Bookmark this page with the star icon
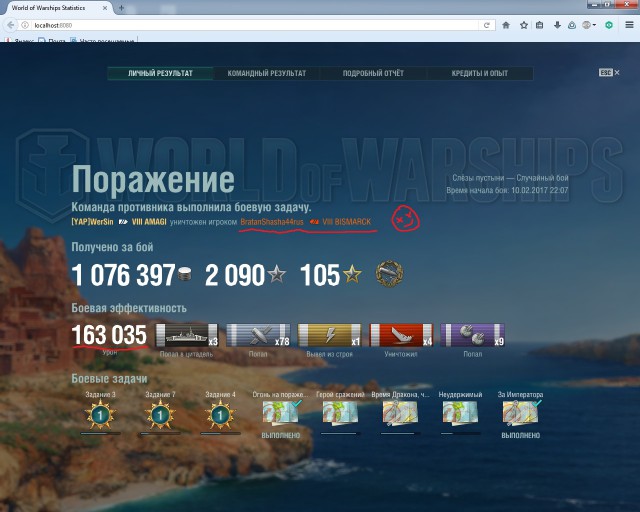Screen dimensions: 640x512 tap(524, 25)
